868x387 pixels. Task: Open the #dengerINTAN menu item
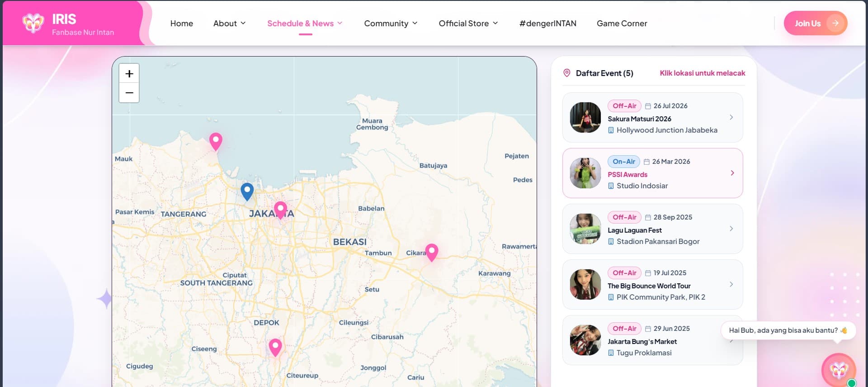pyautogui.click(x=547, y=23)
